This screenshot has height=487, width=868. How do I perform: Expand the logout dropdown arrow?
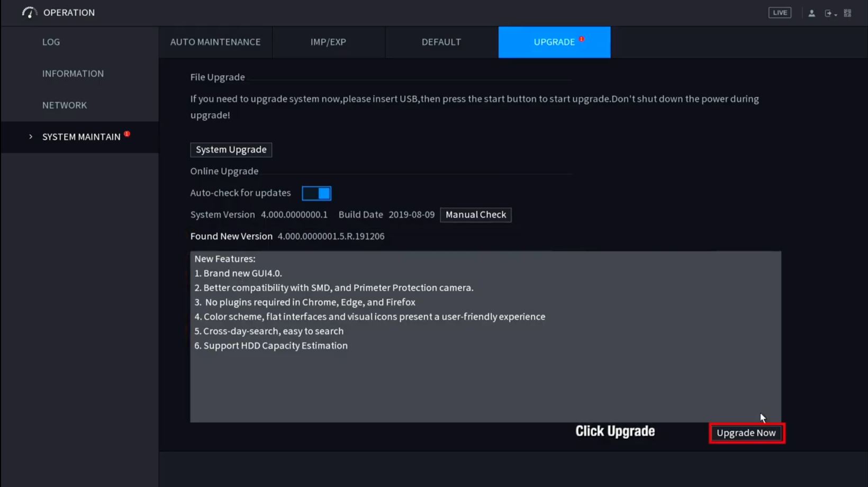tap(836, 15)
